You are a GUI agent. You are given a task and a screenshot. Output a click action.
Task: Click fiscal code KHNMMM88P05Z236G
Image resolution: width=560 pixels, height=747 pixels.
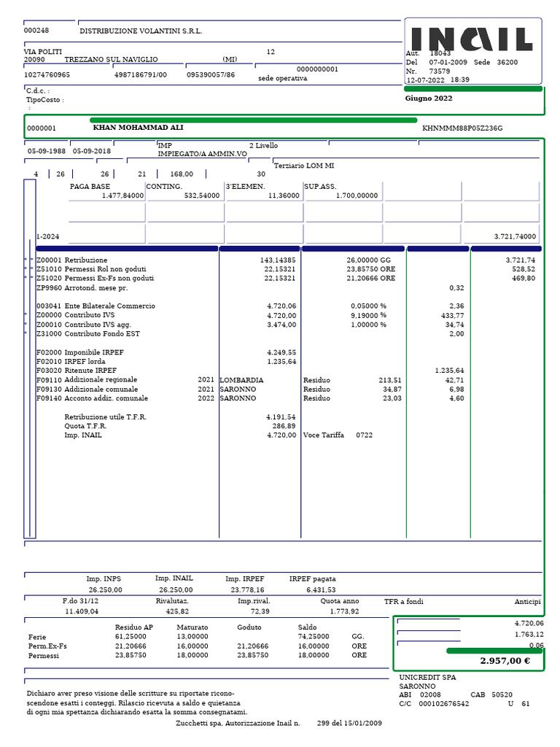pos(462,128)
